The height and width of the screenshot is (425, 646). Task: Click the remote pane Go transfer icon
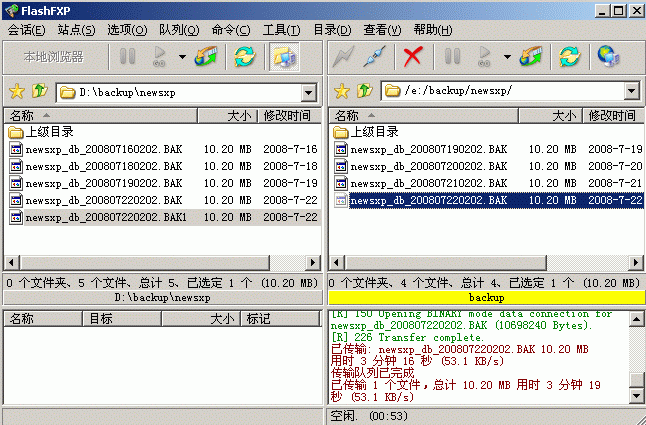[484, 56]
